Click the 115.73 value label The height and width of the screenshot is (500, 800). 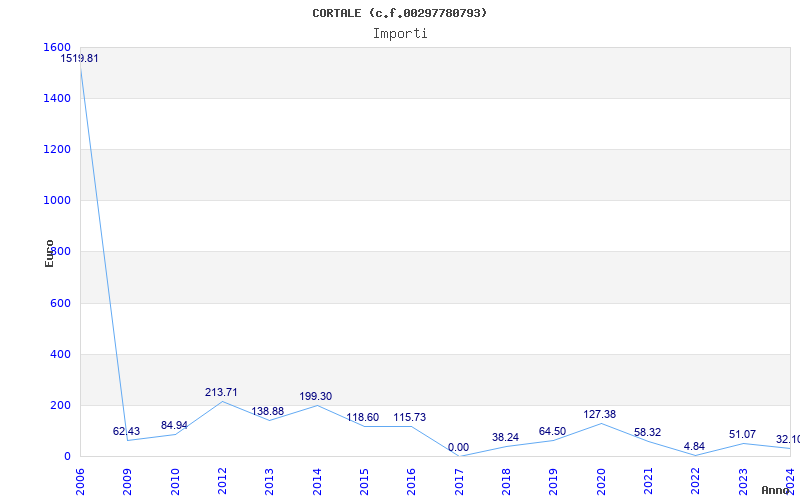[x=409, y=417]
